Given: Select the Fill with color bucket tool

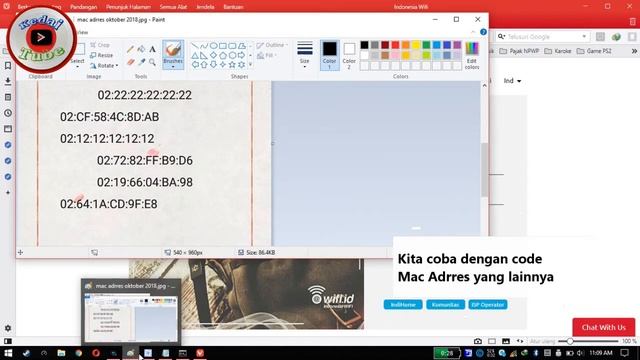Looking at the screenshot, I should click(x=141, y=50).
